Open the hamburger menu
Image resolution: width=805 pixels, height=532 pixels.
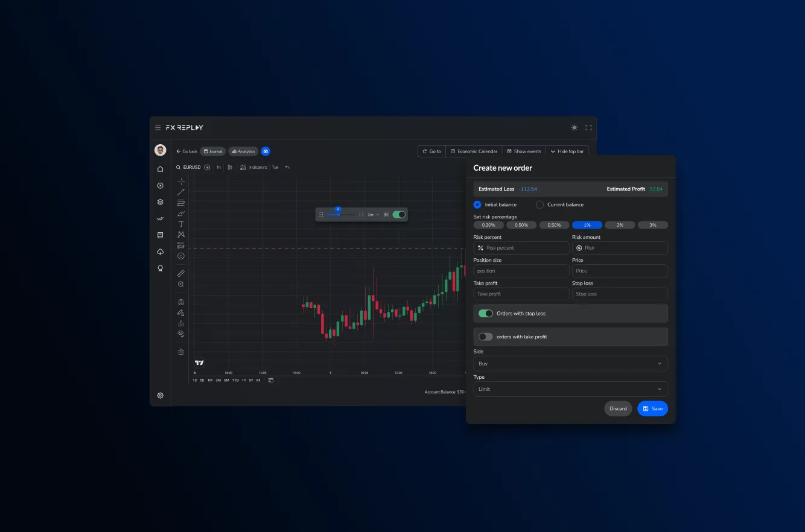click(x=158, y=127)
